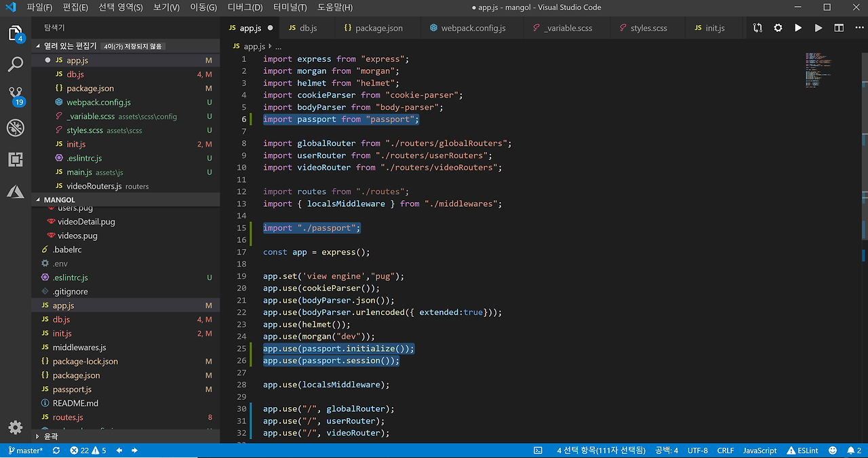
Task: Open the 선택 영역(S) menu
Action: [121, 7]
